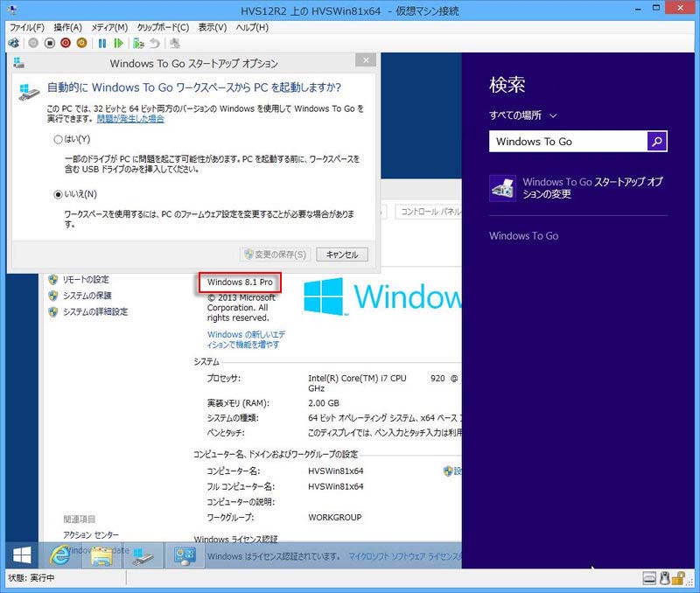Reset the VM with the green play icon
The height and width of the screenshot is (593, 700).
(x=118, y=43)
